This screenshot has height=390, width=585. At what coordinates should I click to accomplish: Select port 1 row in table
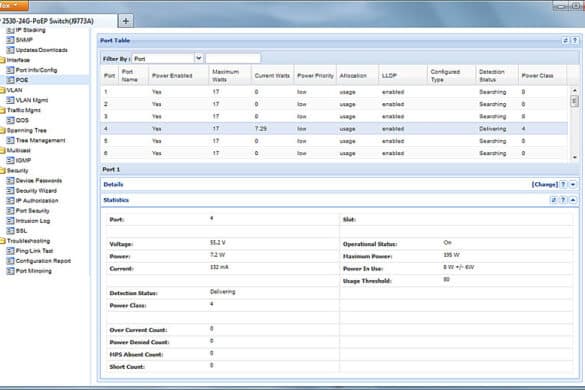[x=334, y=92]
